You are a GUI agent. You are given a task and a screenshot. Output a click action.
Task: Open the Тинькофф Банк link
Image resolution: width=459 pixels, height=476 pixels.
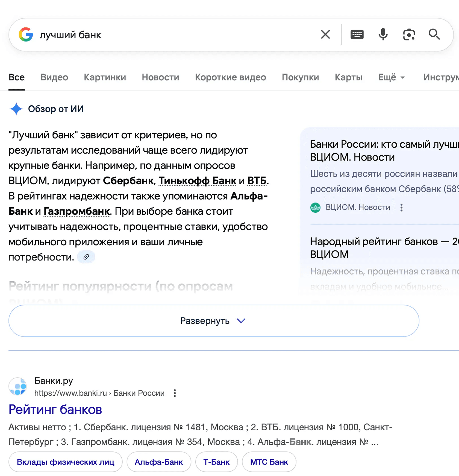(197, 181)
